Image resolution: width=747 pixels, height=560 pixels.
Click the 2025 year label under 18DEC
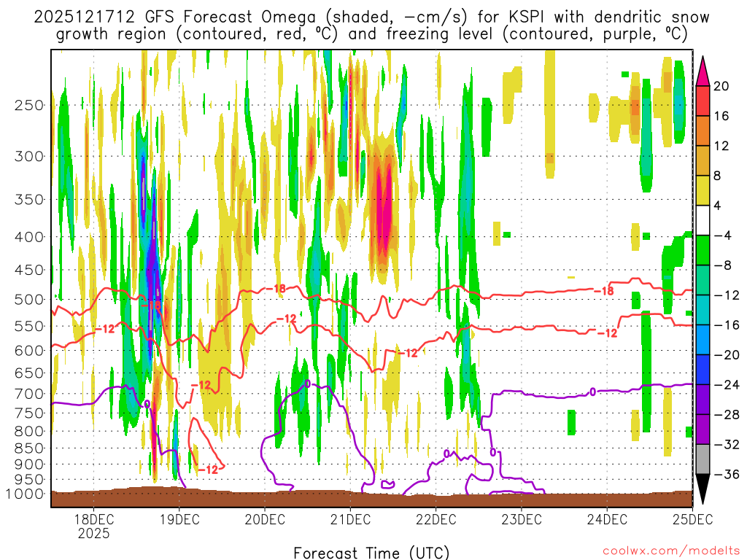pos(93,533)
